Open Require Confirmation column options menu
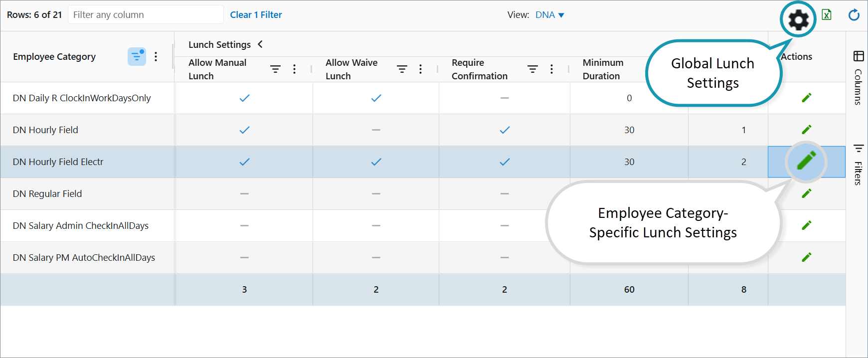Viewport: 868px width, 358px height. [x=551, y=69]
